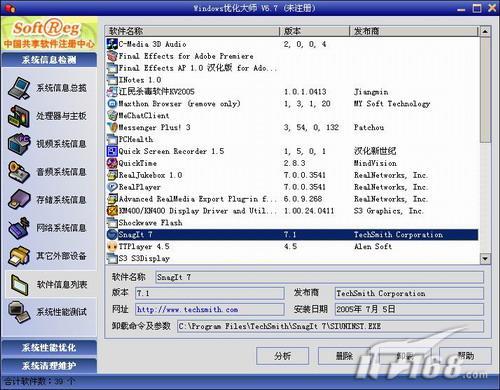Click the 版本 field showing 7.1
Image resolution: width=500 pixels, height=390 pixels.
click(x=210, y=293)
